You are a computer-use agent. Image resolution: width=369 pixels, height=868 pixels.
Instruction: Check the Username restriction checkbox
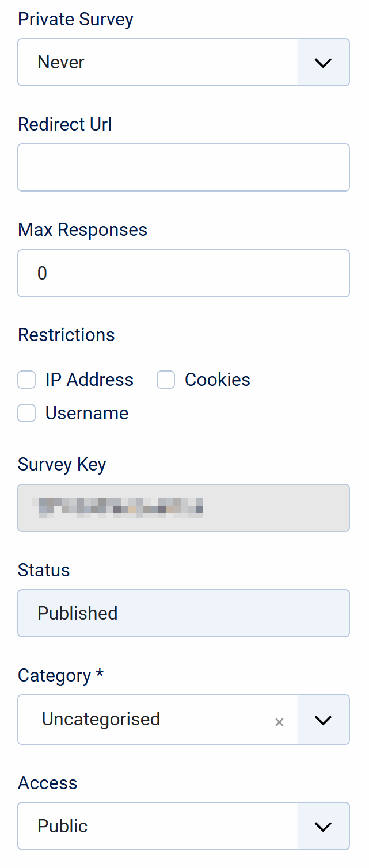(26, 414)
